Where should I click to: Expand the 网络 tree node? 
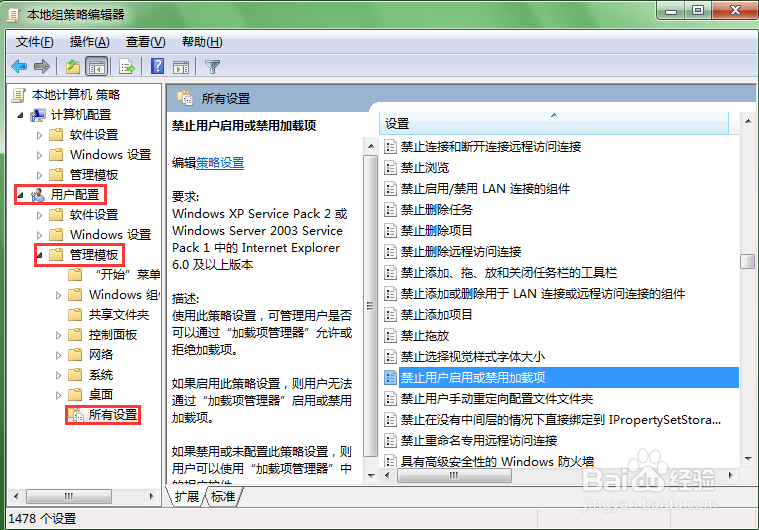(59, 355)
